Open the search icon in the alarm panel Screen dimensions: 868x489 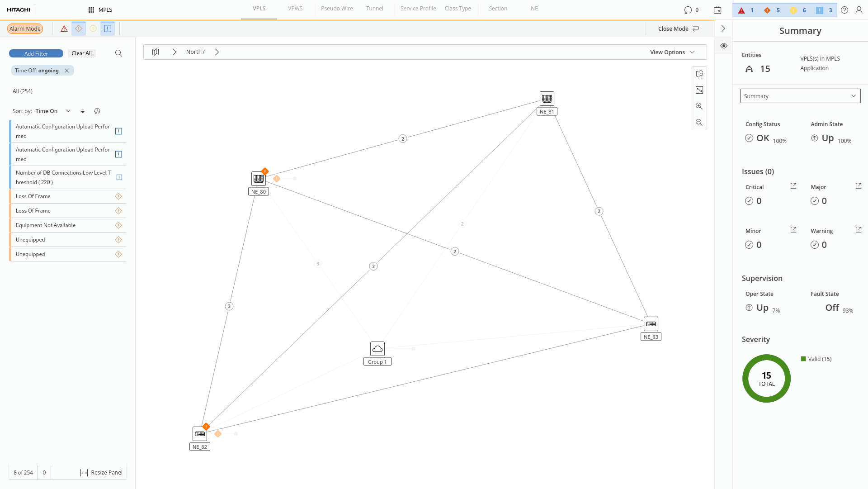(118, 53)
